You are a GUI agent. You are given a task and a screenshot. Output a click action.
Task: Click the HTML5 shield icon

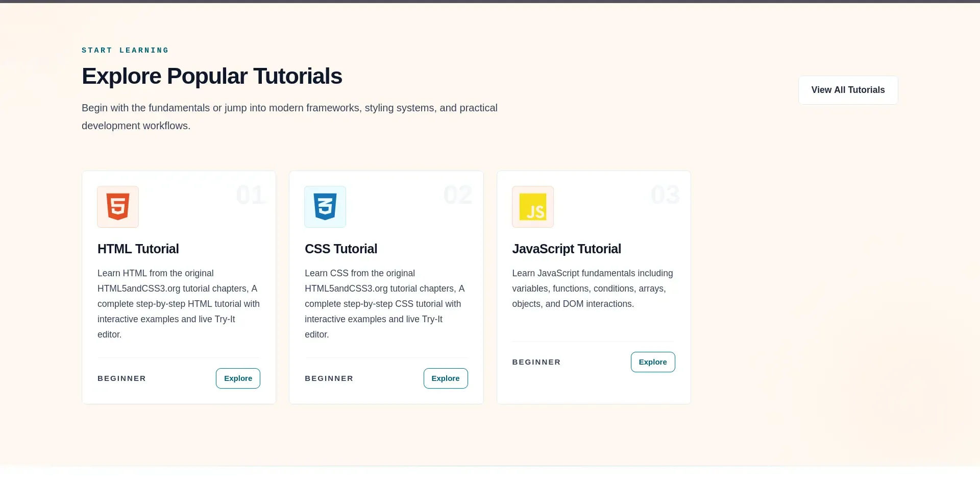(118, 207)
